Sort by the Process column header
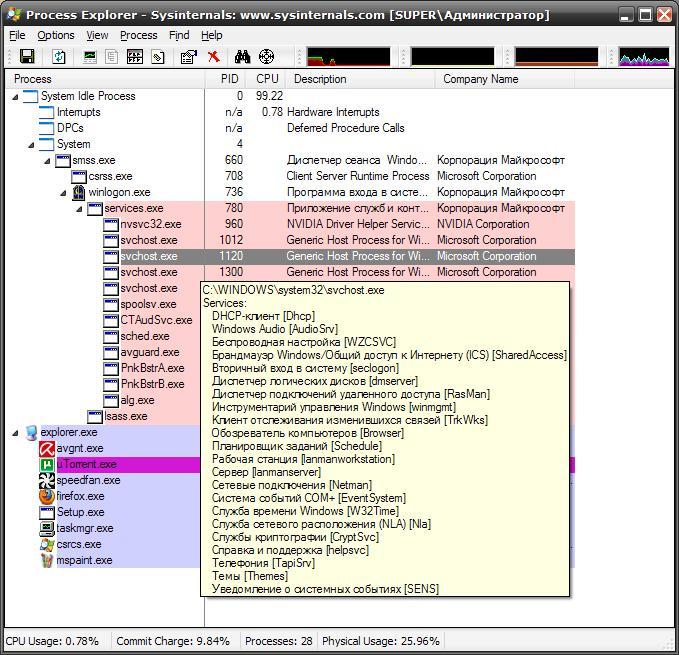The width and height of the screenshot is (679, 655). [105, 79]
